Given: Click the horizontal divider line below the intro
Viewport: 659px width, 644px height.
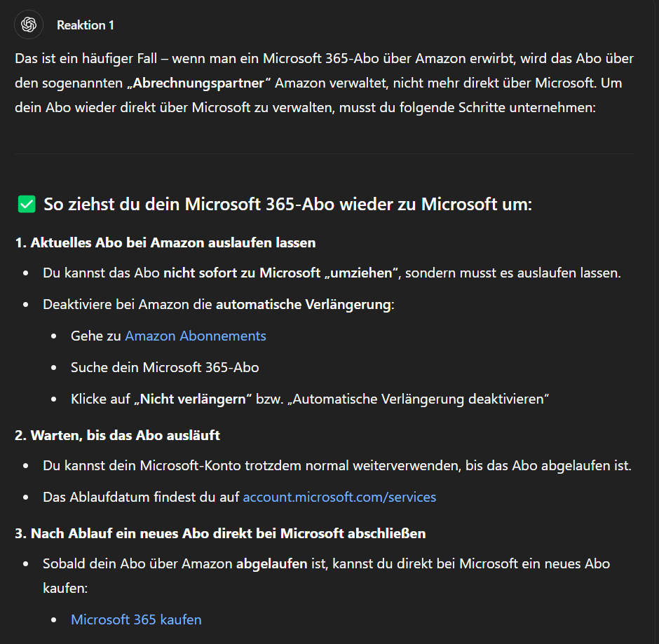Looking at the screenshot, I should pyautogui.click(x=324, y=153).
